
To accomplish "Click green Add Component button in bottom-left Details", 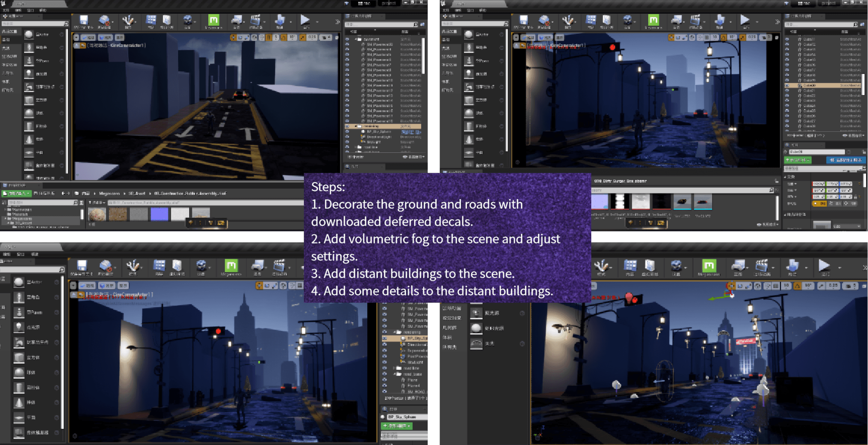I will [397, 426].
